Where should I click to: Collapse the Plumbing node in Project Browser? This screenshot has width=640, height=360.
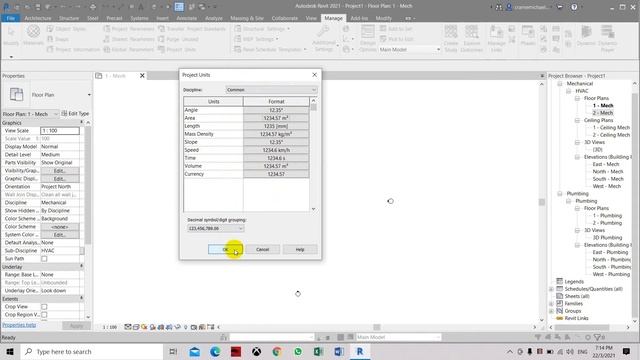click(560, 193)
